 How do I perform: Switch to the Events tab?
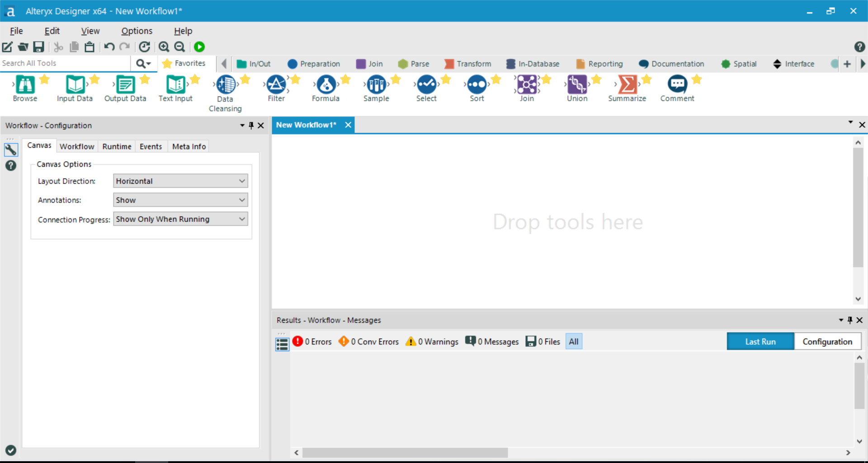coord(151,146)
